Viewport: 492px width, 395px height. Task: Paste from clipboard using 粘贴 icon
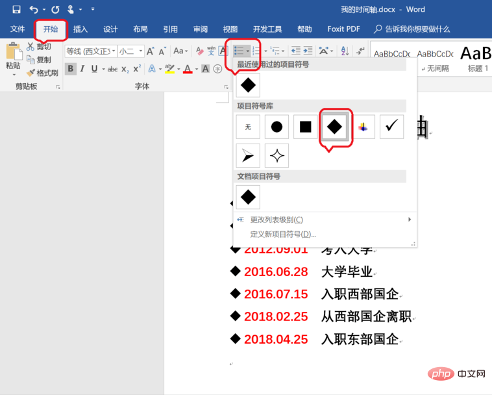click(14, 52)
